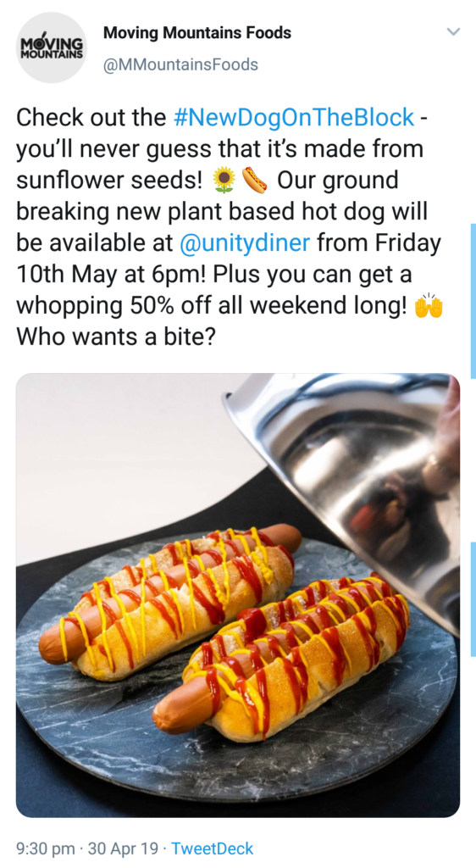
Task: Open the @MMountainsFoods handle
Action: coord(180,64)
